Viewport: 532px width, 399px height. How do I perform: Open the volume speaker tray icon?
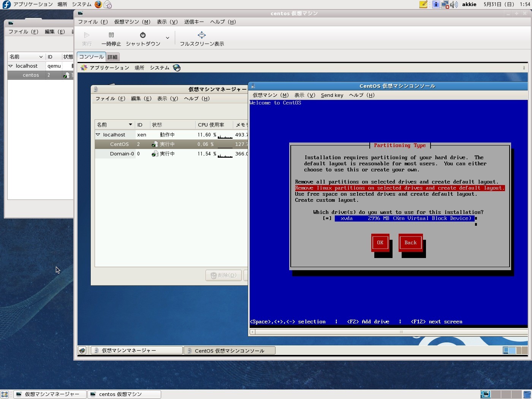(454, 5)
